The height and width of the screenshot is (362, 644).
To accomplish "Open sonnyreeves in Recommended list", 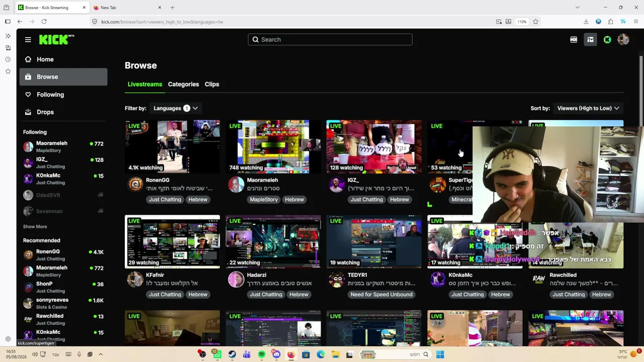I will pyautogui.click(x=63, y=303).
